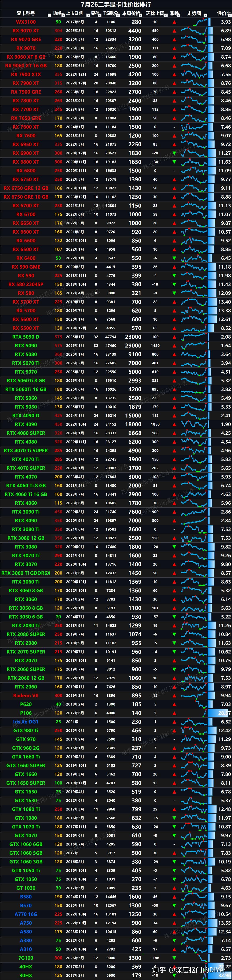Select the RTX 5090 D model cell

point(26,337)
